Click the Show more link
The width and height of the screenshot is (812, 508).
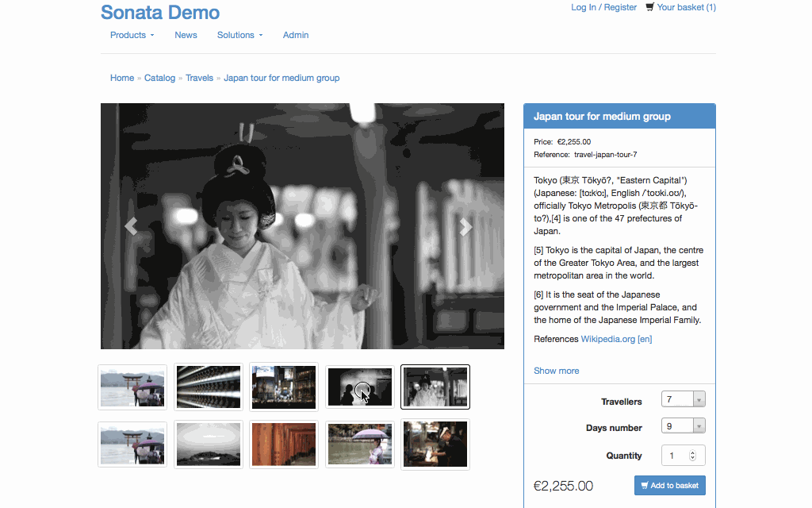pos(556,371)
